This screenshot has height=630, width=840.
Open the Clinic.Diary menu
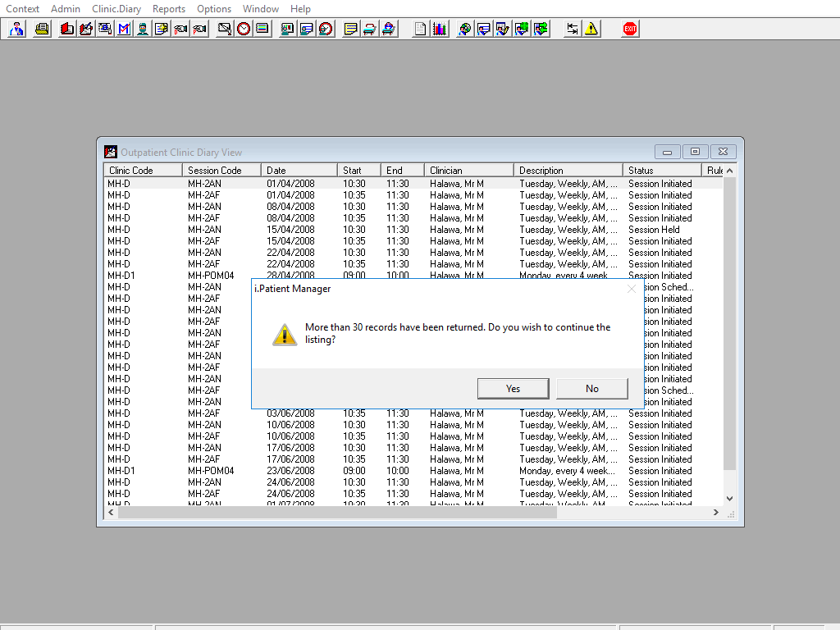(x=116, y=9)
